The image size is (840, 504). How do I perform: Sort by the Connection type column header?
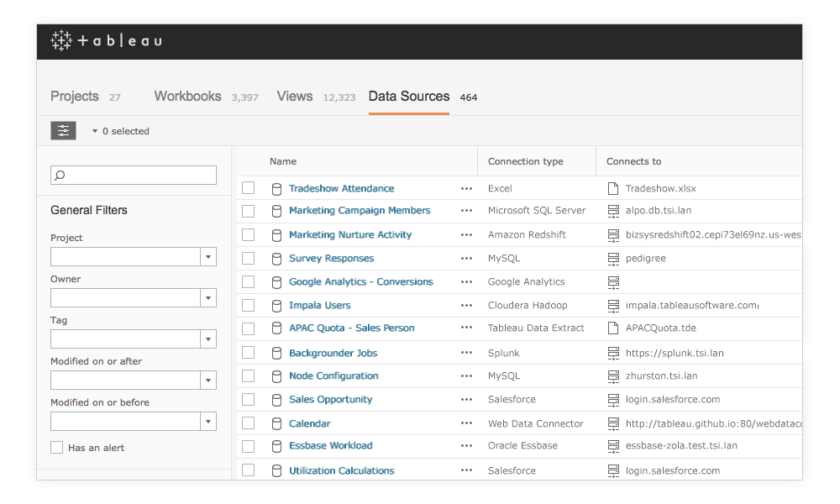(x=525, y=161)
